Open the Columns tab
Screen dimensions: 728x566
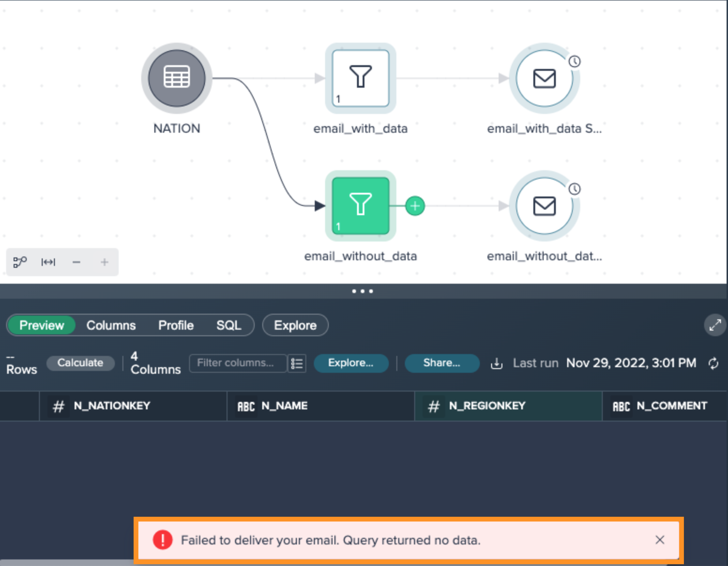click(111, 325)
